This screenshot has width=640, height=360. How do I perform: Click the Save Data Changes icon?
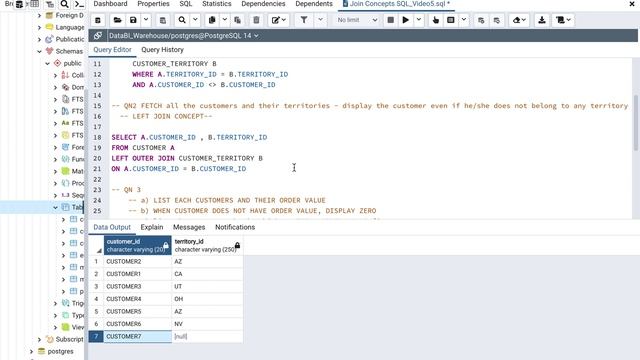pos(162,20)
